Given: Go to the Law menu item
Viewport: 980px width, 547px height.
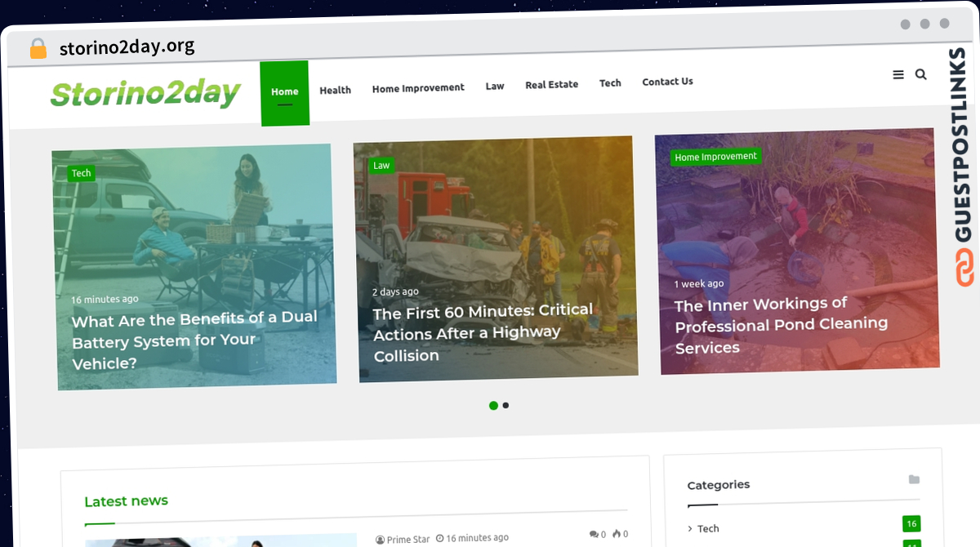Looking at the screenshot, I should [x=495, y=86].
